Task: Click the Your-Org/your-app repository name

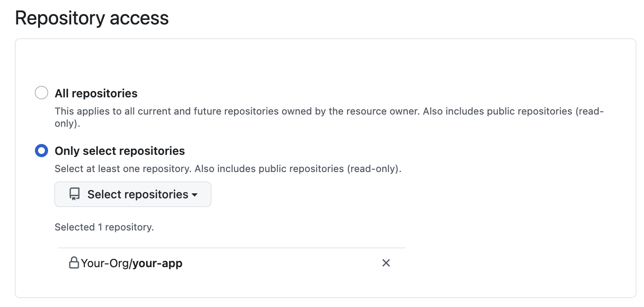Action: [x=132, y=263]
